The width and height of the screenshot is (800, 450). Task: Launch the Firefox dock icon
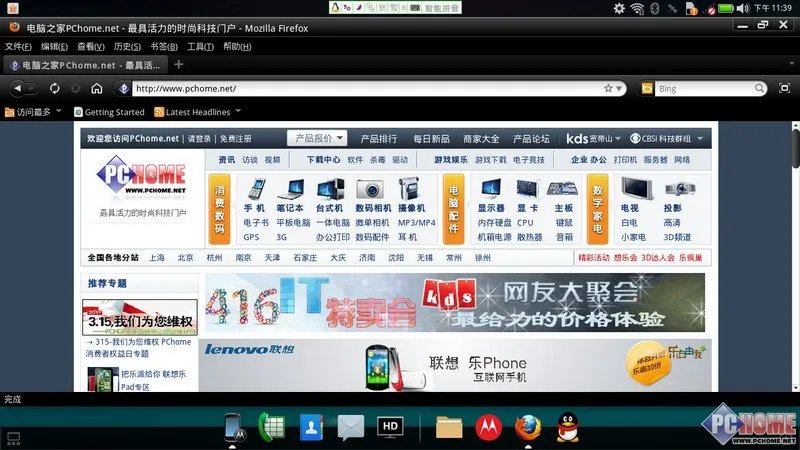point(528,427)
